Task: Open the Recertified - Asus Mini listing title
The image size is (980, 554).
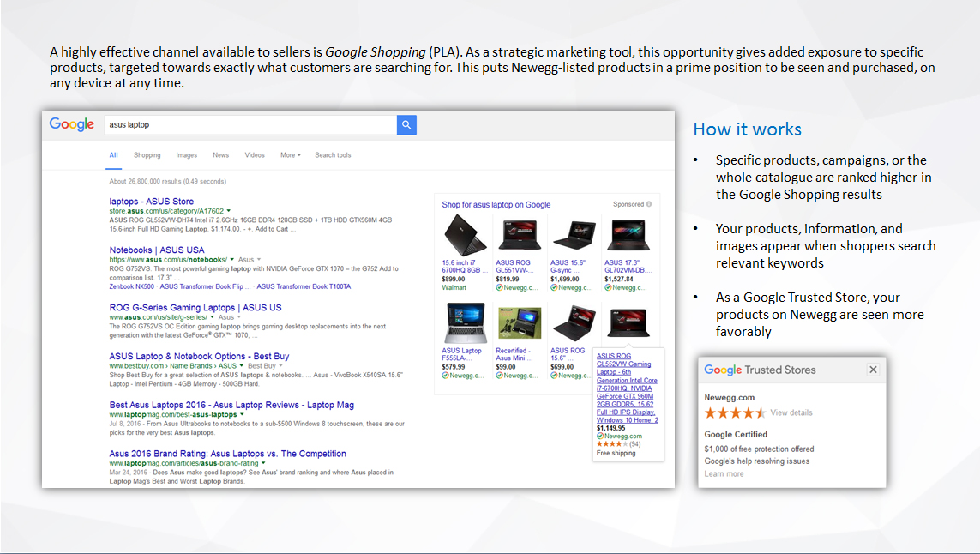Action: pos(514,354)
